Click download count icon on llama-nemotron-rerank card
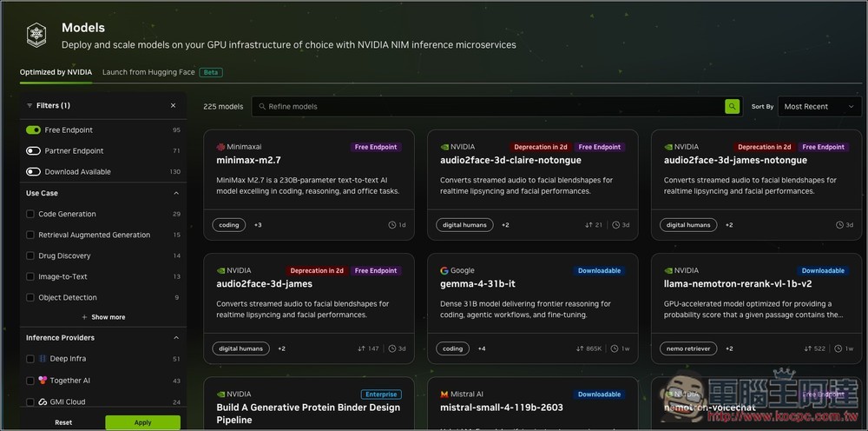This screenshot has height=431, width=868. coord(807,348)
